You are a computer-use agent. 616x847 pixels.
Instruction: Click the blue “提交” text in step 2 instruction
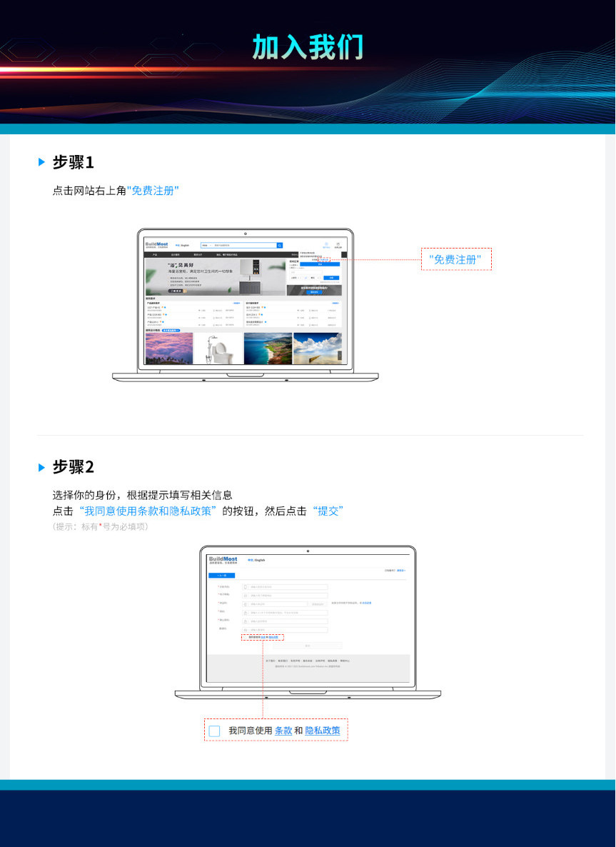coord(328,511)
